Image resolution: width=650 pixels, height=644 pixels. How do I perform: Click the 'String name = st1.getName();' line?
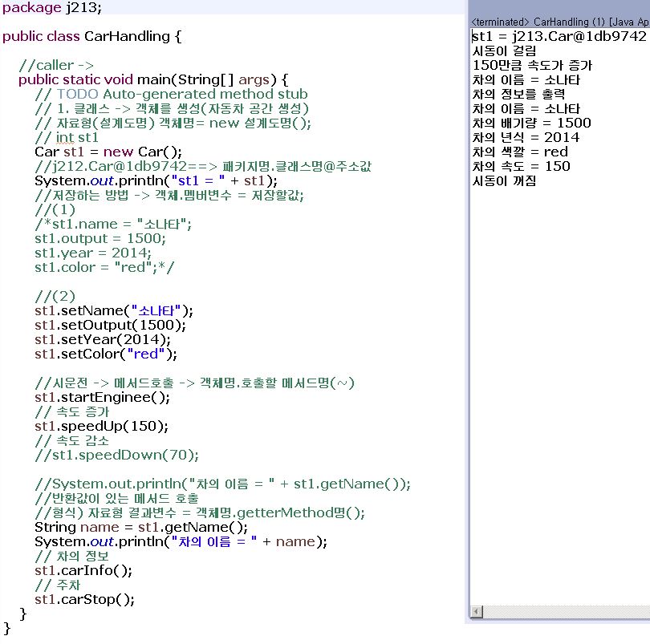[141, 528]
